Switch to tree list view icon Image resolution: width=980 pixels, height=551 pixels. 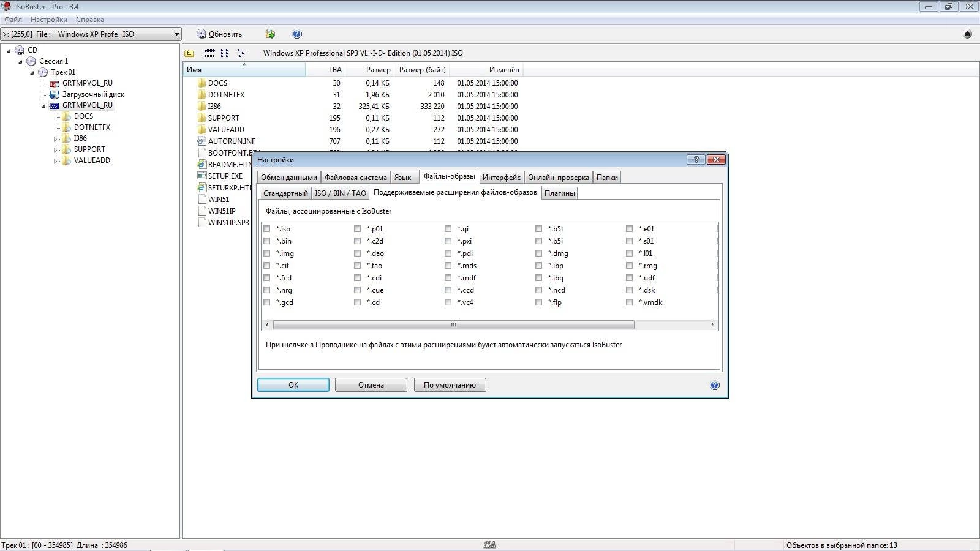tap(241, 53)
